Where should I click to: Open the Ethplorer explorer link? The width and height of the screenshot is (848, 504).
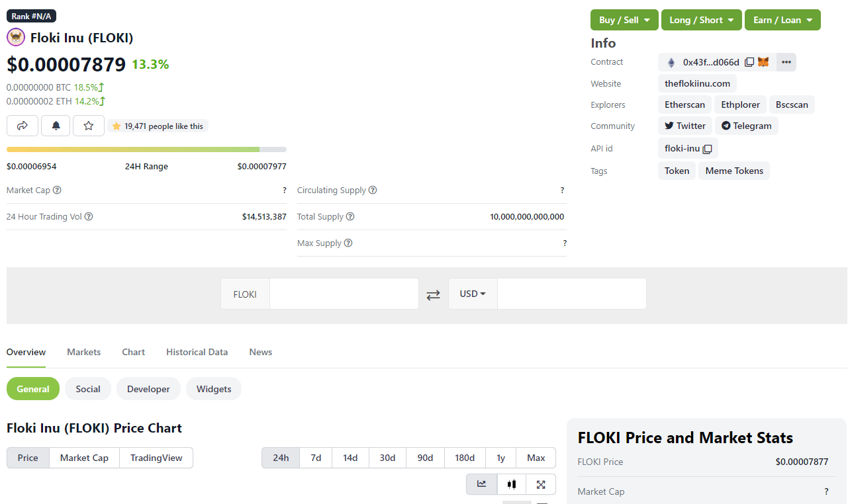[740, 105]
